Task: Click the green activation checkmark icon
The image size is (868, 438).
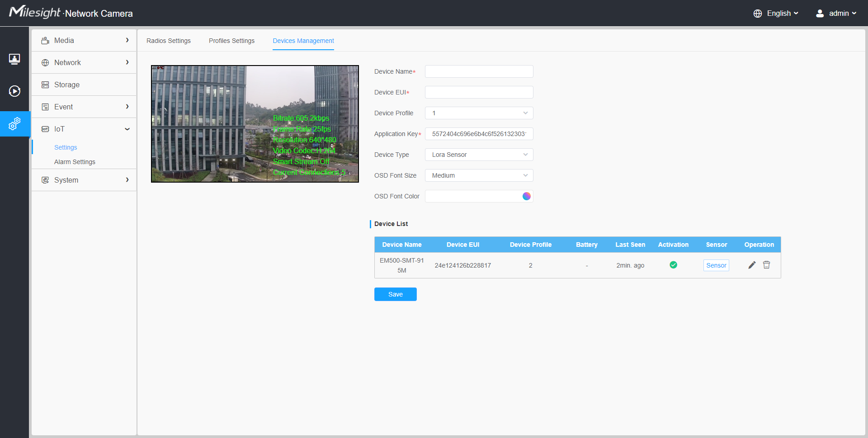Action: click(673, 265)
